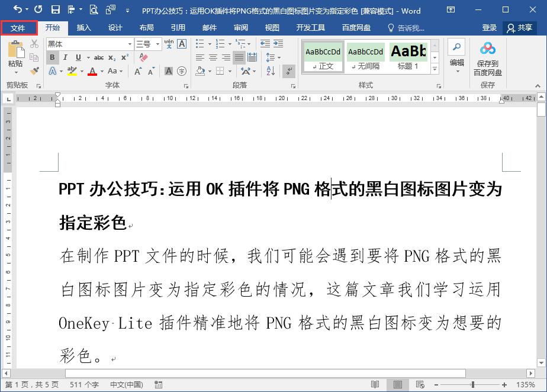
Task: Click the Cut scissors icon
Action: tap(34, 44)
